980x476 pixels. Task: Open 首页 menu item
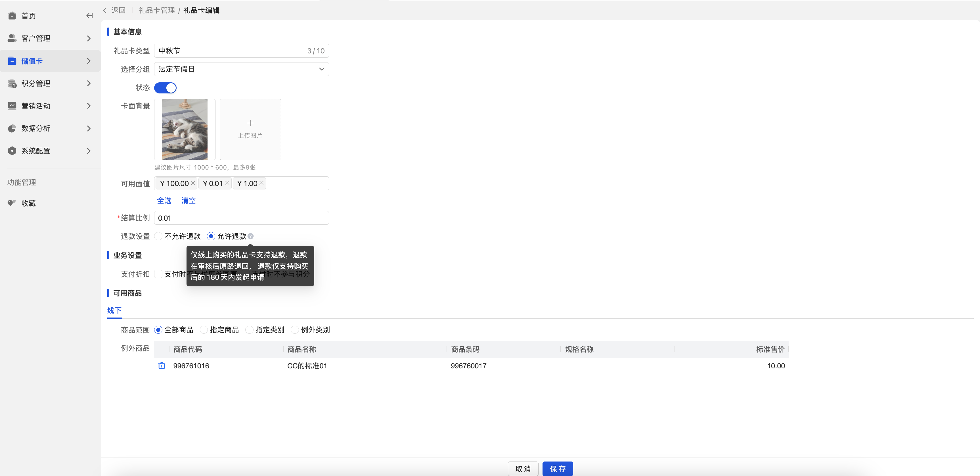[29, 16]
